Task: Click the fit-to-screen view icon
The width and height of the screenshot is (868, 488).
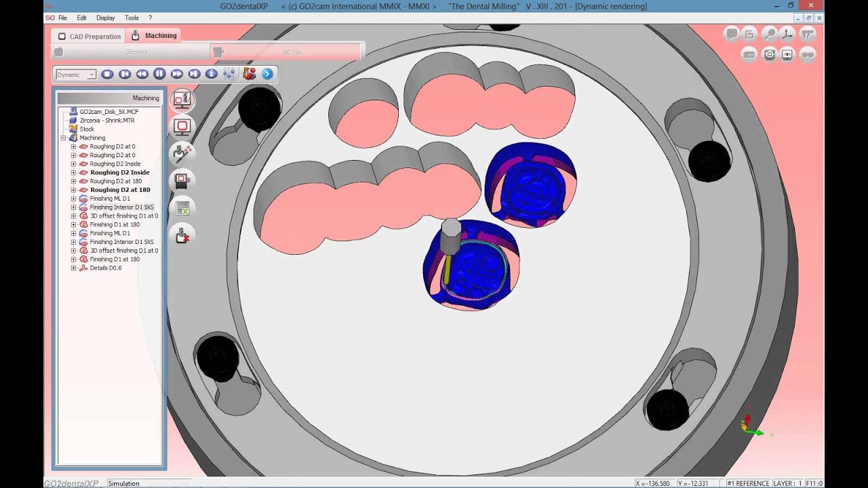Action: [769, 55]
